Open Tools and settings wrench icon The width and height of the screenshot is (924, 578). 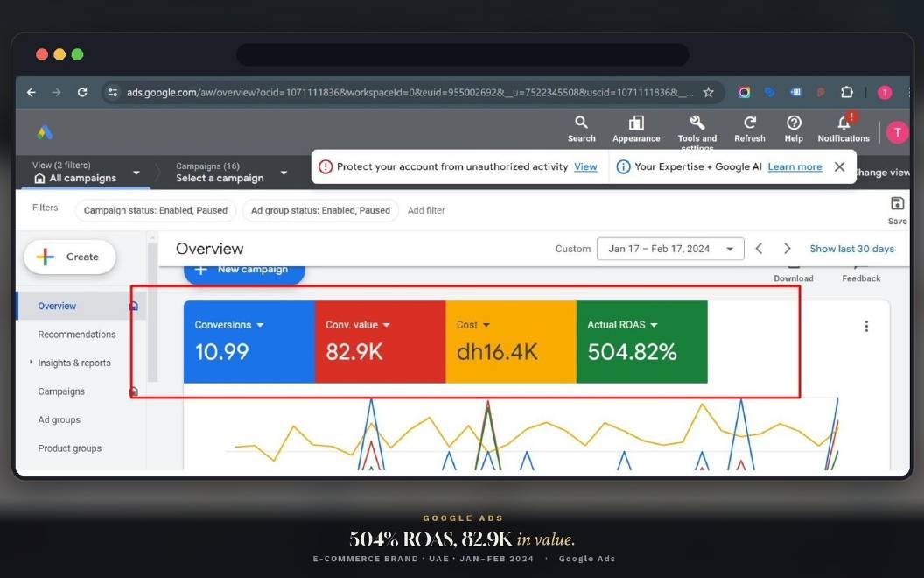tap(697, 123)
